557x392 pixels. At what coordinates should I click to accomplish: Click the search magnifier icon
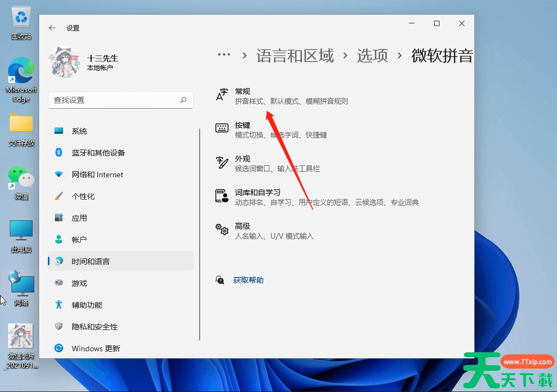click(183, 100)
